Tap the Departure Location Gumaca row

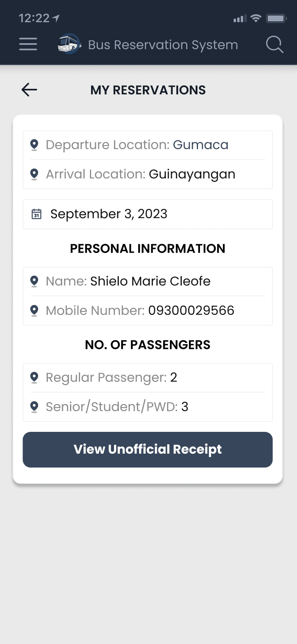[x=148, y=145]
